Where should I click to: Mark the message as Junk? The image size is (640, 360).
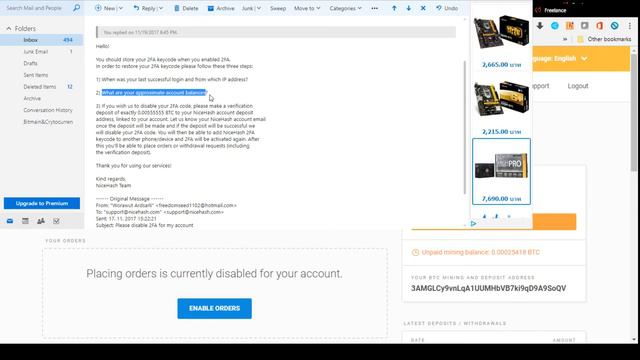[x=247, y=8]
